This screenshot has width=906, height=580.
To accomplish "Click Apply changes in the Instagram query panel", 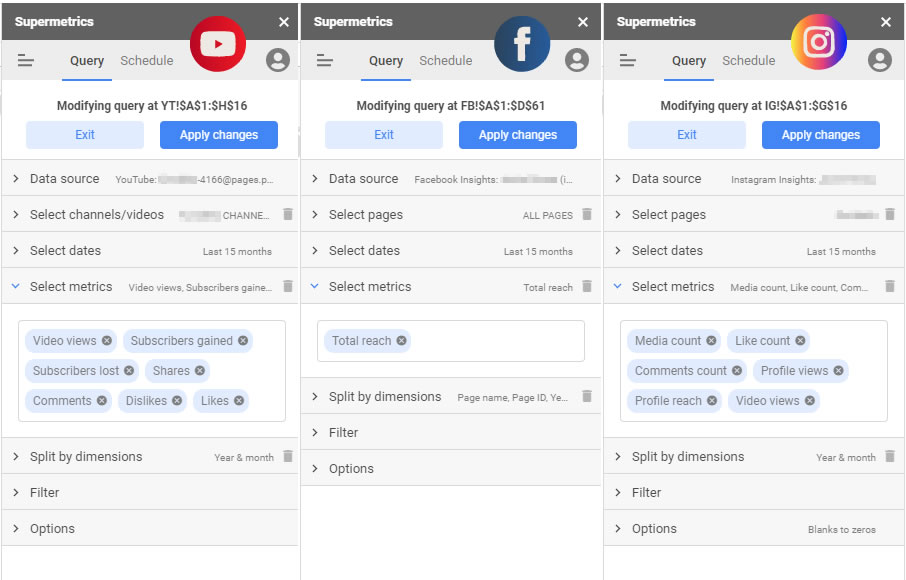I will point(821,135).
